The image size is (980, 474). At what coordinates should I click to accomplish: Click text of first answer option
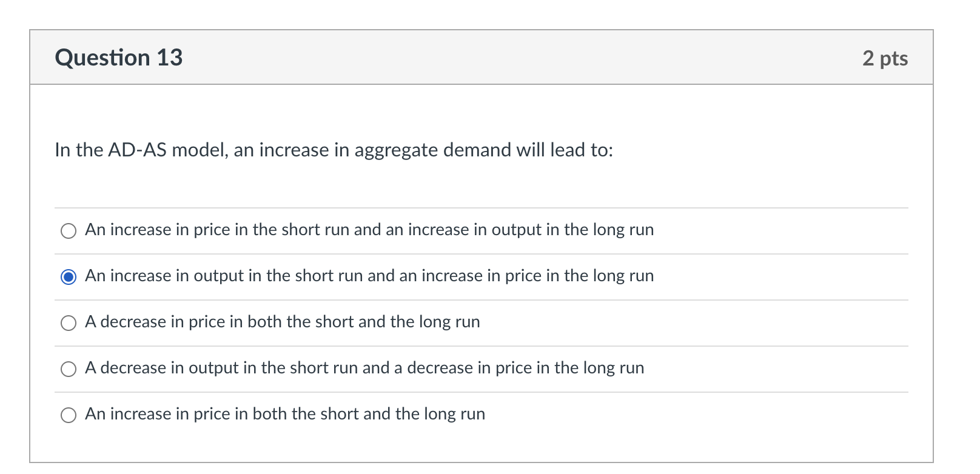click(369, 230)
